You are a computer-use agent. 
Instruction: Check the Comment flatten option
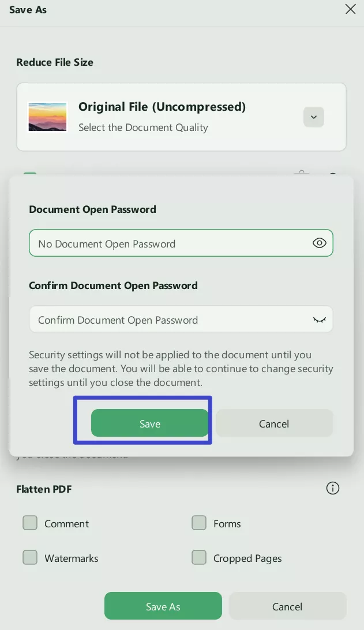click(x=30, y=523)
